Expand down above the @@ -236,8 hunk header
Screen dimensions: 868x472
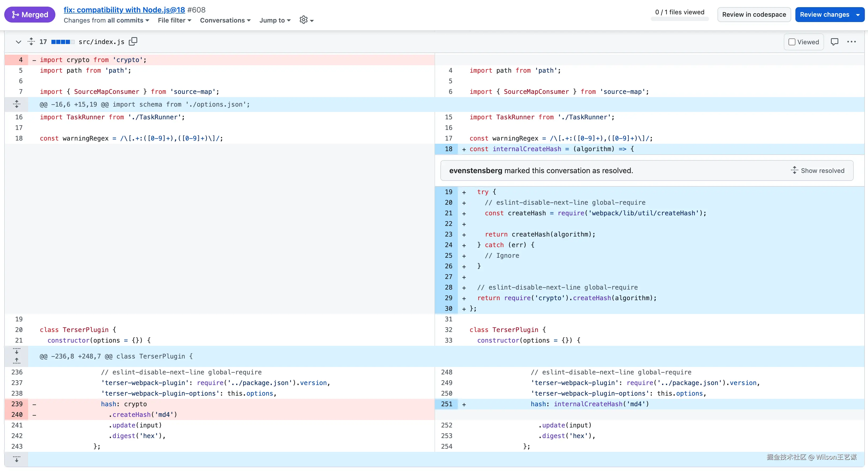click(16, 351)
